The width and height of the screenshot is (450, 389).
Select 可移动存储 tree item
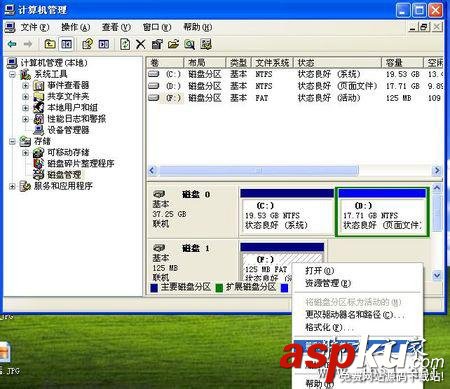pos(68,152)
